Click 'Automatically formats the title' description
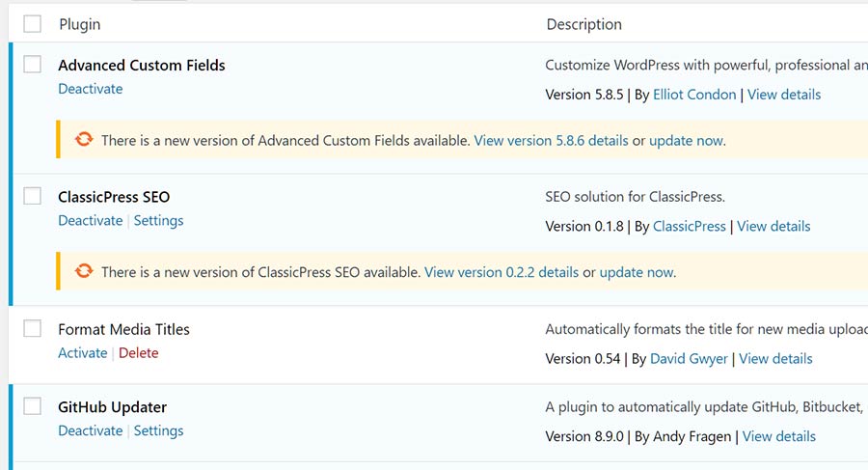The width and height of the screenshot is (868, 470). coord(706,329)
